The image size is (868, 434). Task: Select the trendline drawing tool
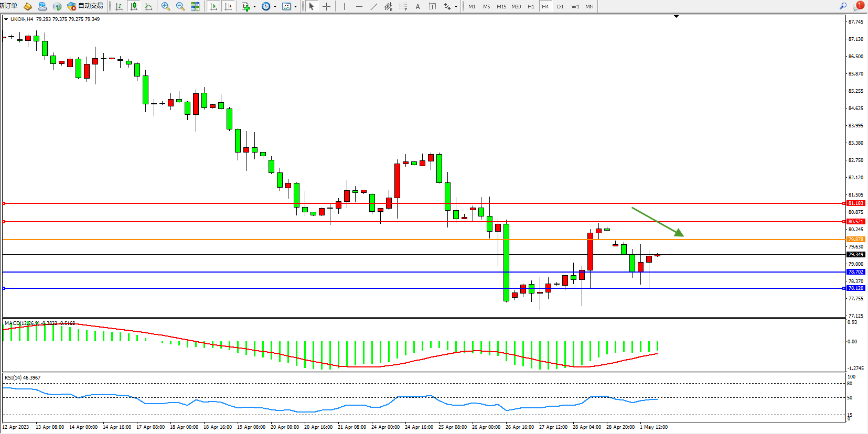coord(373,6)
